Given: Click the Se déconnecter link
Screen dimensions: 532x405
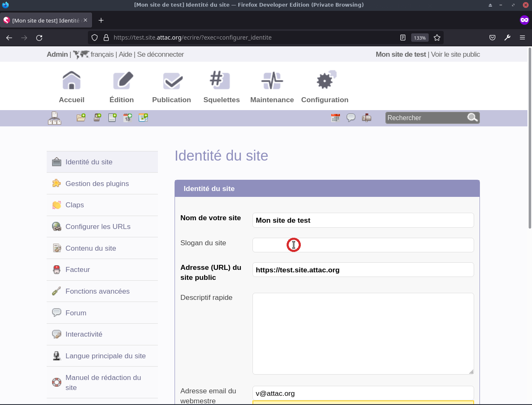Looking at the screenshot, I should pos(160,54).
